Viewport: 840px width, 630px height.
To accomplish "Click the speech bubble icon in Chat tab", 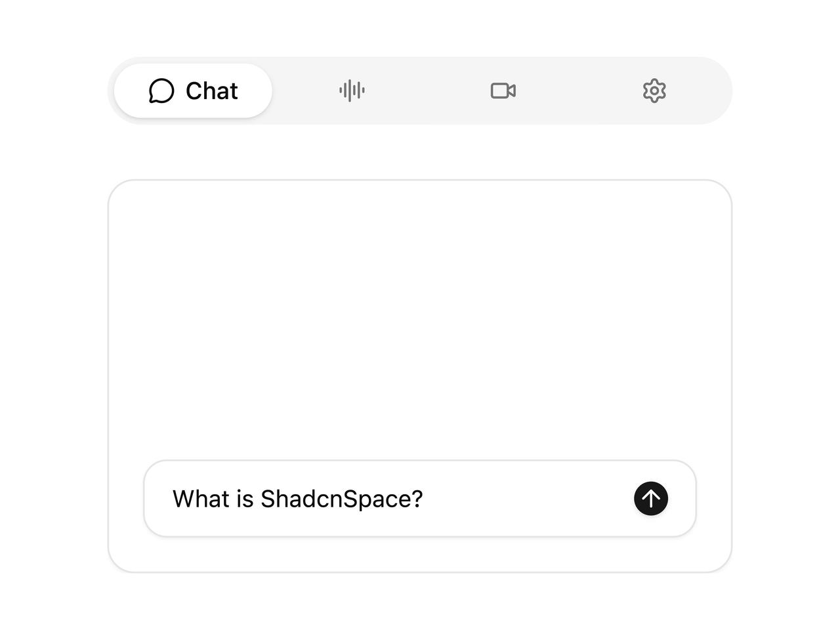I will coord(161,91).
